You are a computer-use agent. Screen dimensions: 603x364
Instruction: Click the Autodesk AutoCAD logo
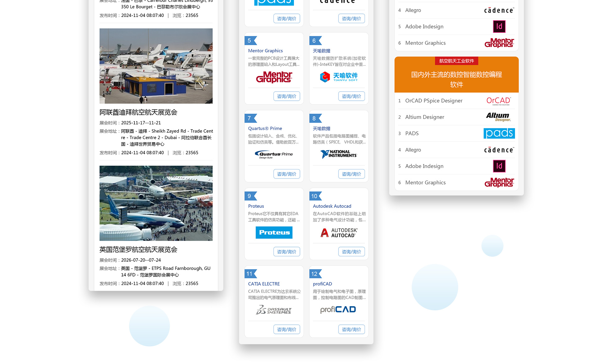[339, 233]
